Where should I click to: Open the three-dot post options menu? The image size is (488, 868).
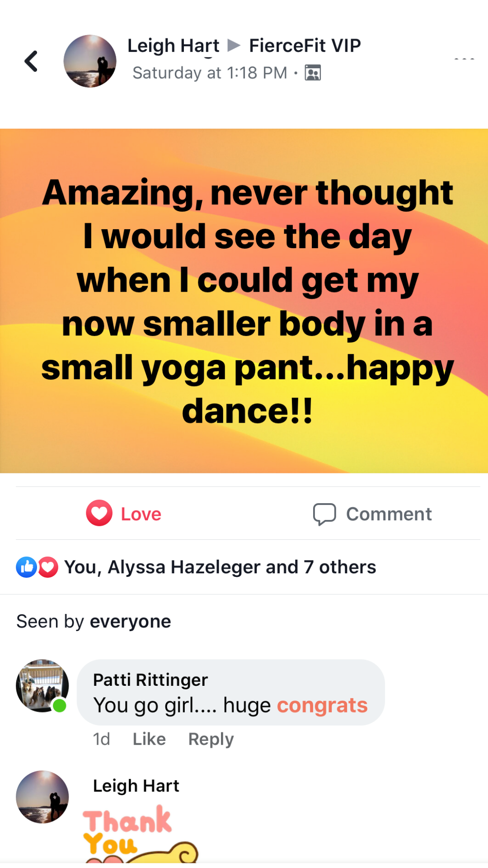coord(464,60)
